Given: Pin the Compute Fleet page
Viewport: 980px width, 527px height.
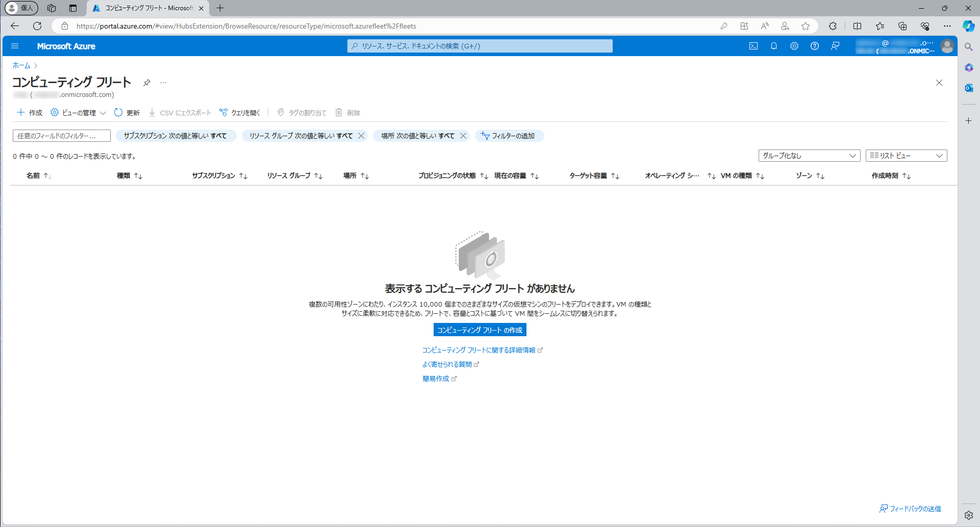Looking at the screenshot, I should [147, 83].
